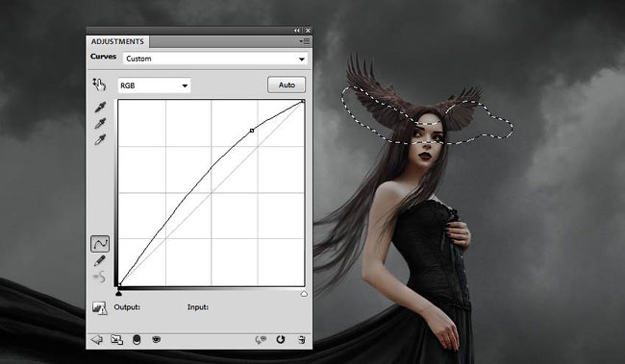Activate edit points curve mode
The width and height of the screenshot is (625, 364).
click(x=100, y=244)
